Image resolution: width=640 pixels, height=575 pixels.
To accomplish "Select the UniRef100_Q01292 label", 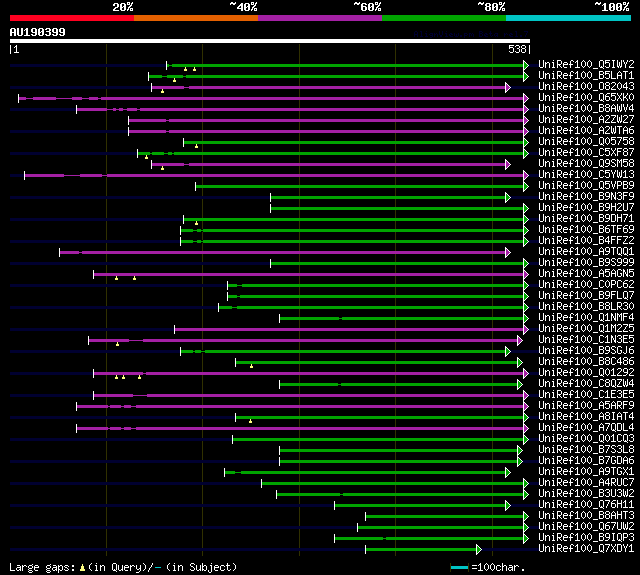I will point(586,373).
